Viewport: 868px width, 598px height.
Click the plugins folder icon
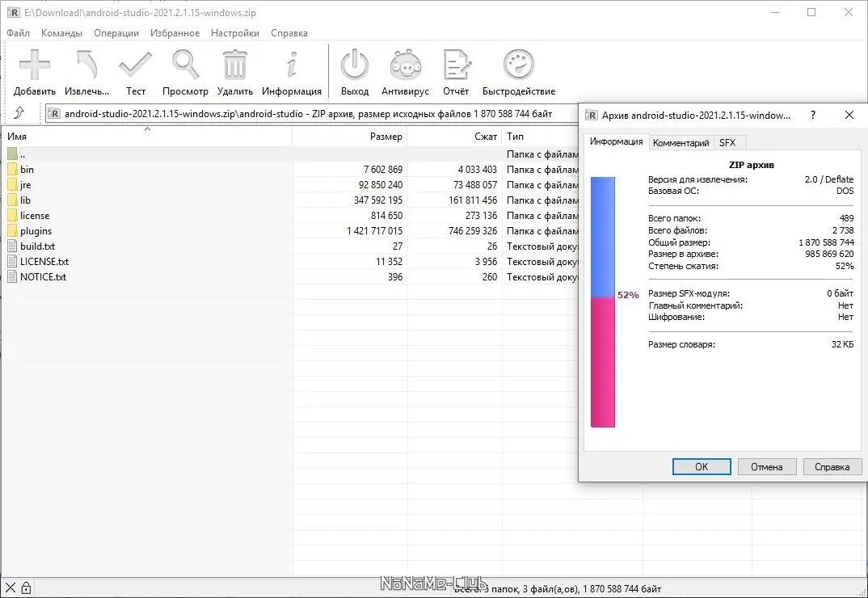(12, 231)
